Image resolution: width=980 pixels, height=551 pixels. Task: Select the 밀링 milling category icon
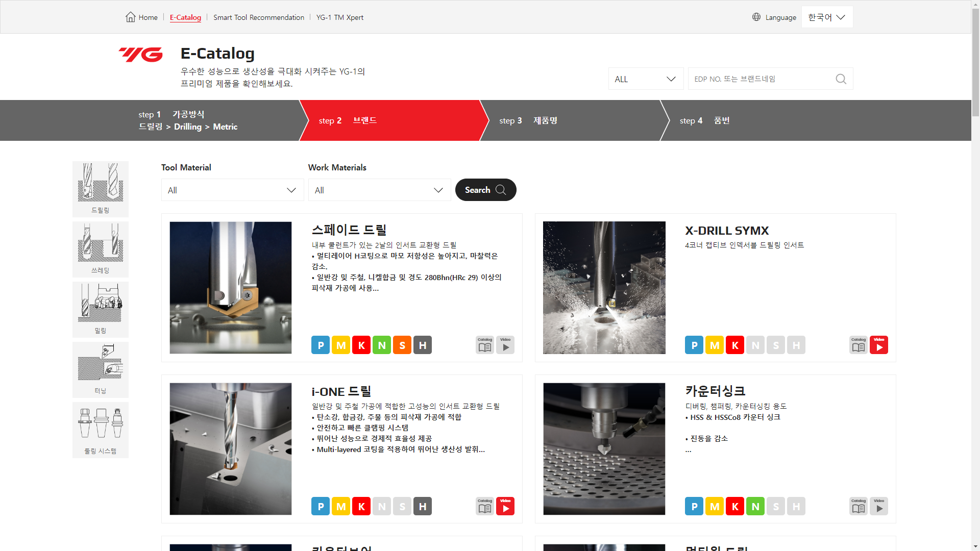point(101,310)
